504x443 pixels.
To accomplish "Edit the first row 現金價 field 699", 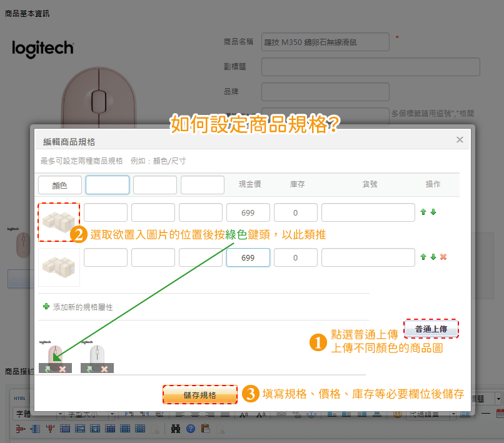I will click(248, 212).
